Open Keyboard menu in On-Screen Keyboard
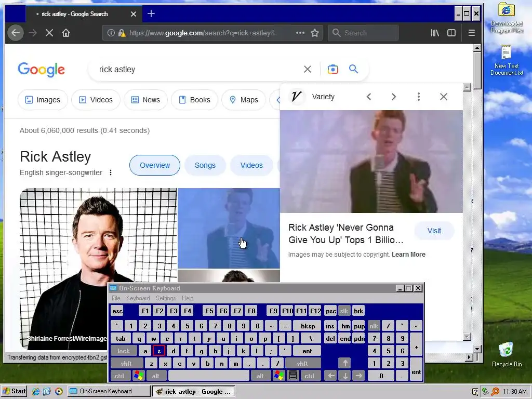532x399 pixels. tap(138, 298)
